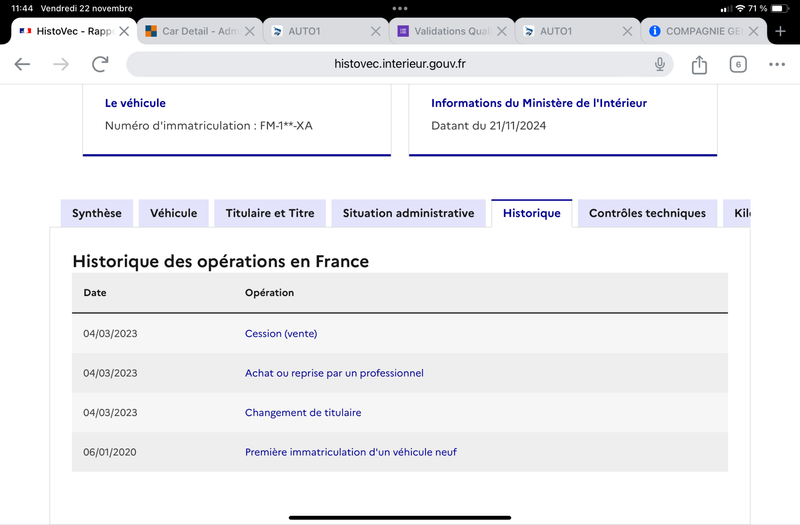This screenshot has height=525, width=800.
Task: Close the Car Detail browser tab
Action: coord(249,31)
